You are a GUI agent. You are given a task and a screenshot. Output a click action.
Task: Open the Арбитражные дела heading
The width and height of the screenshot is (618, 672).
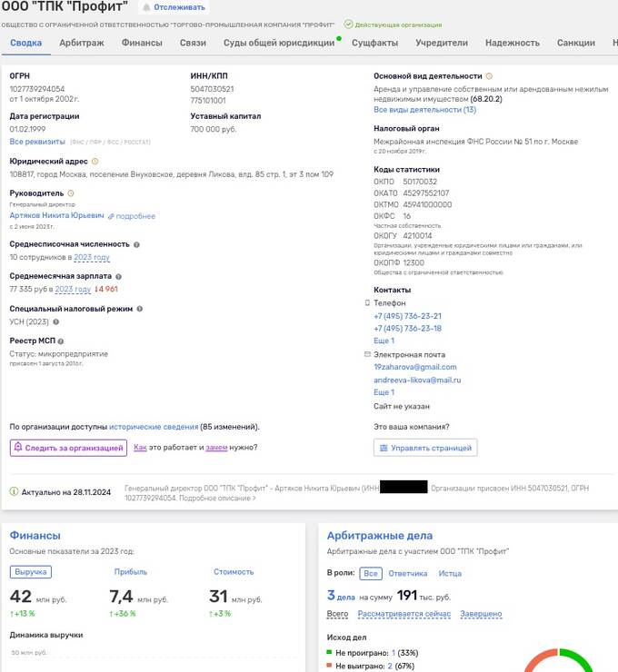[x=380, y=535]
